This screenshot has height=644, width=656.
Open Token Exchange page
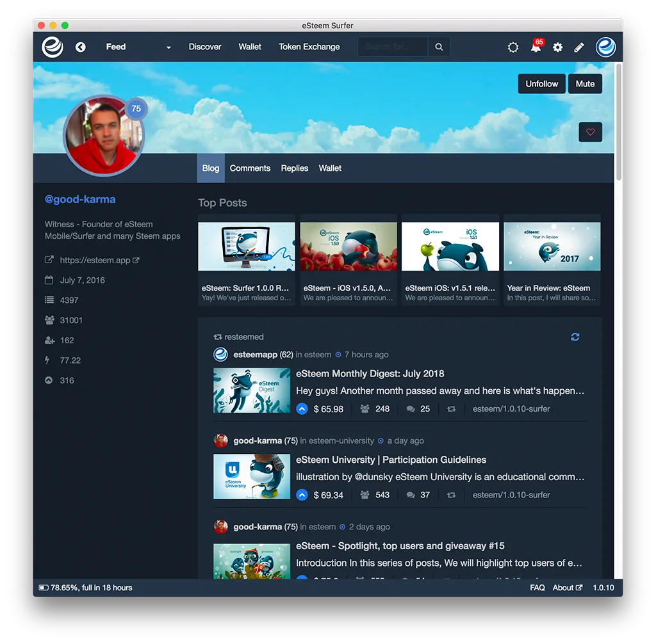click(x=309, y=47)
